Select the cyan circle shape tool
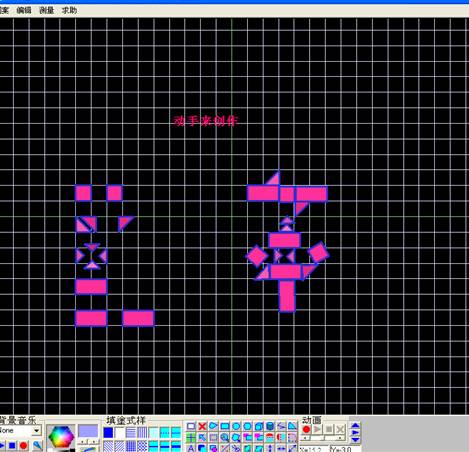This screenshot has height=452, width=469. tap(236, 426)
